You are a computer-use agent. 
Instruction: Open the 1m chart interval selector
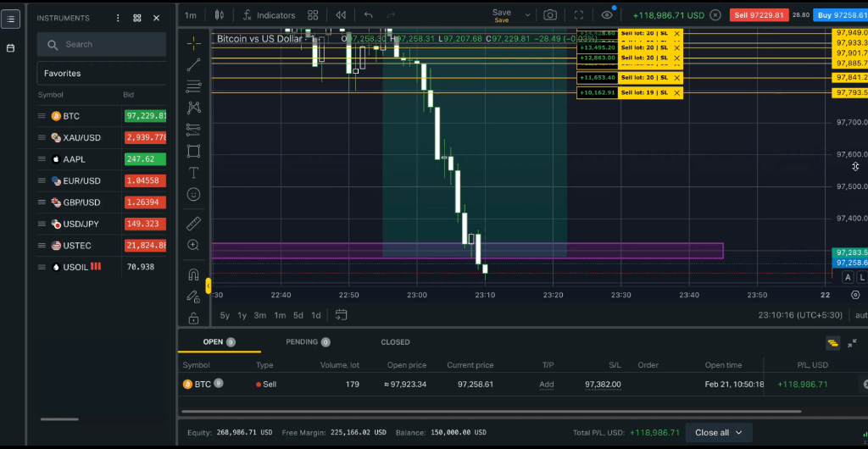tap(191, 15)
